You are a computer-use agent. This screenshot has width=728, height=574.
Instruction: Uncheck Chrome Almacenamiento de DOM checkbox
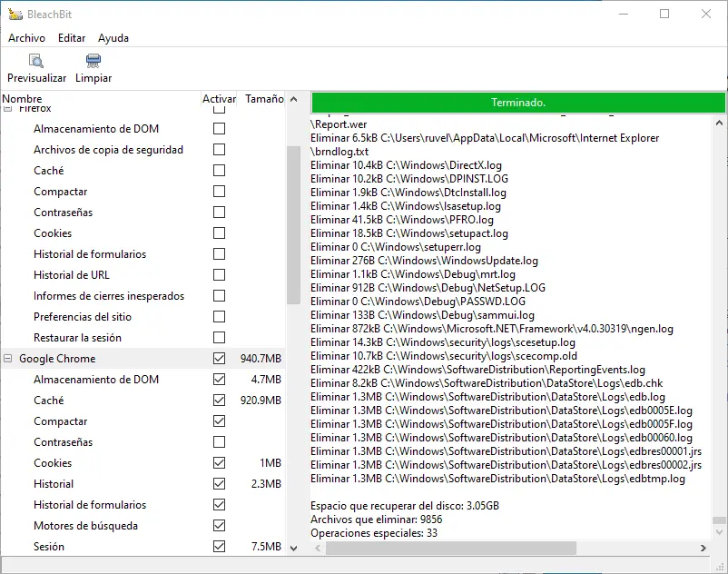tap(219, 380)
